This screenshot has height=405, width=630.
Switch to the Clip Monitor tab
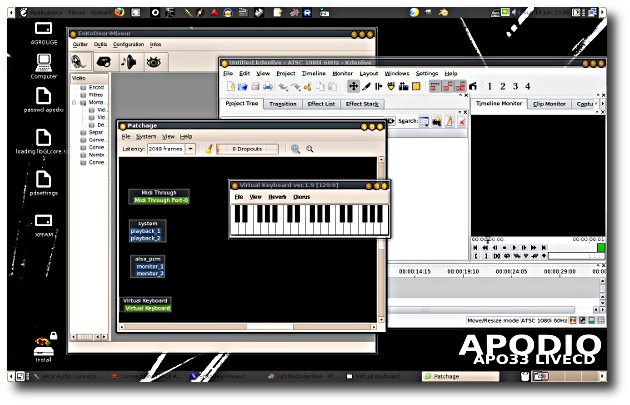(x=549, y=104)
